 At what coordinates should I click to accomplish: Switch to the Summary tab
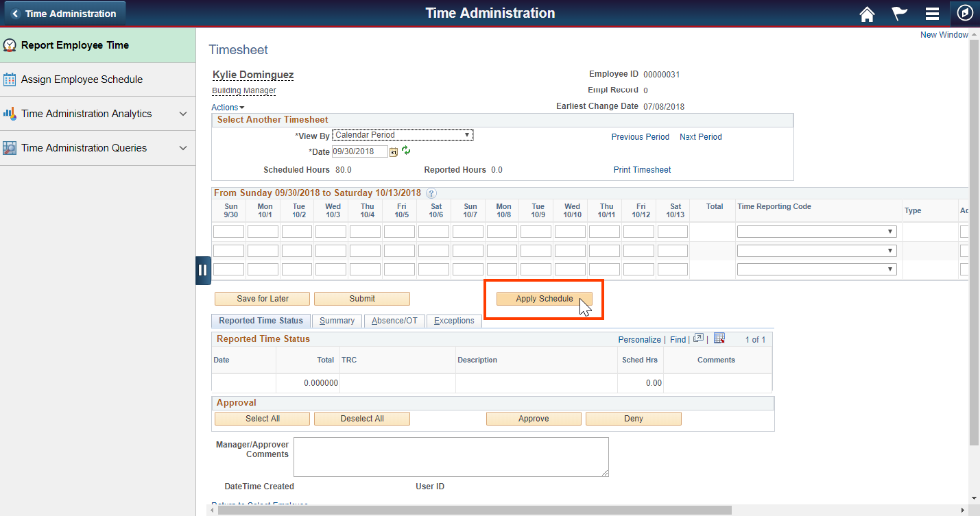coord(337,320)
